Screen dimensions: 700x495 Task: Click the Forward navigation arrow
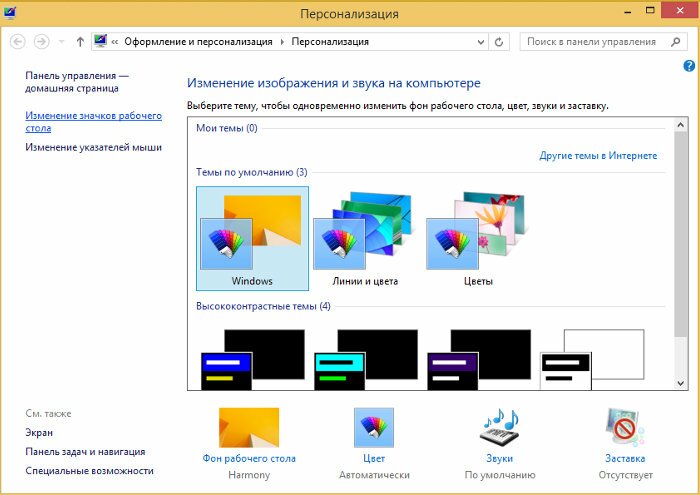pyautogui.click(x=42, y=42)
